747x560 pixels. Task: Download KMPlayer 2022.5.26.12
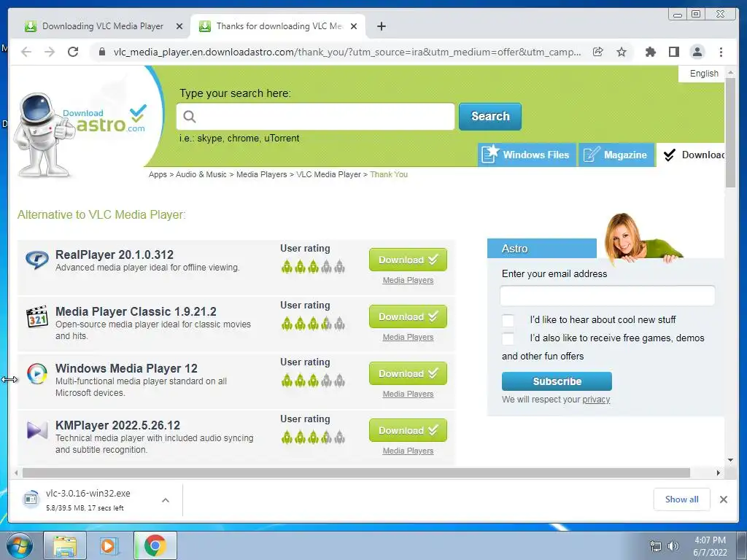[408, 430]
